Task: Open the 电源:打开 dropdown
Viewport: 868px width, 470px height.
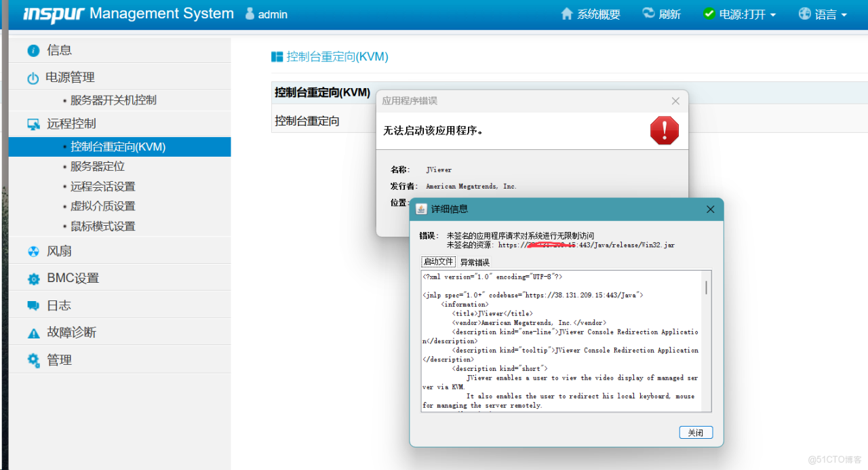Action: click(739, 14)
